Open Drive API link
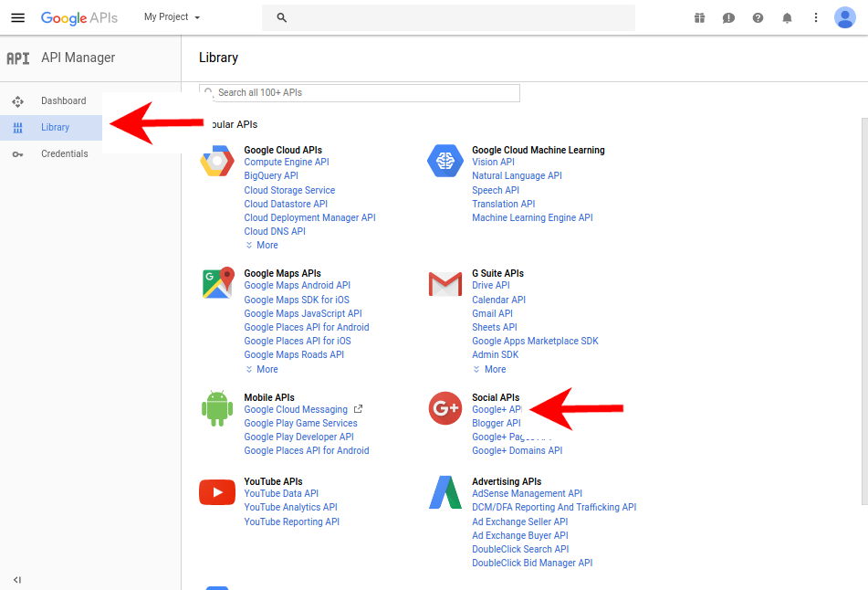Image resolution: width=868 pixels, height=590 pixels. (x=491, y=285)
